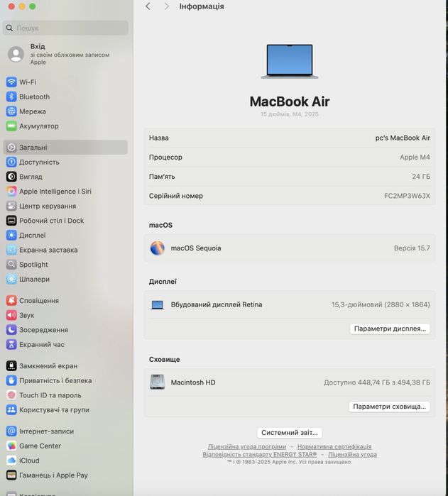The width and height of the screenshot is (448, 496).
Task: Open Параметри сховища button
Action: pos(389,407)
